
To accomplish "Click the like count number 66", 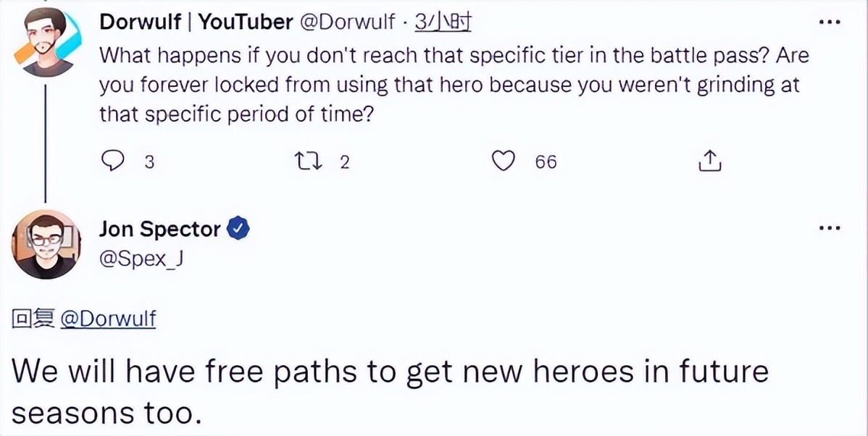I will 546,162.
